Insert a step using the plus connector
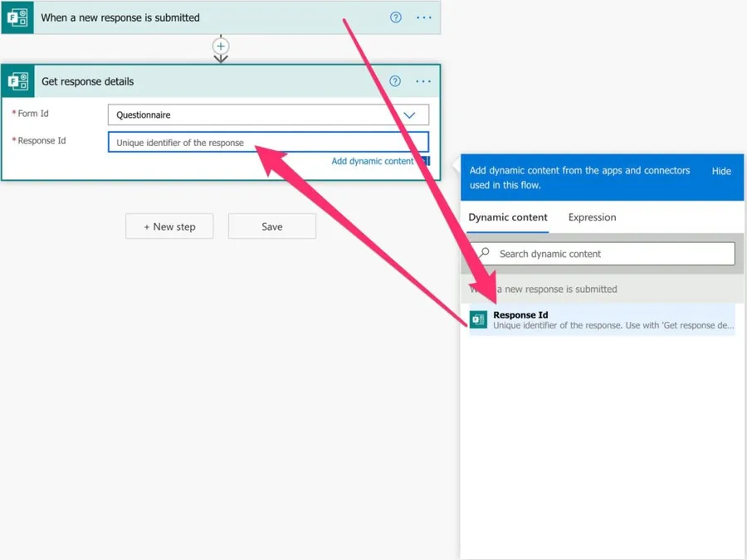This screenshot has height=560, width=747. click(x=221, y=46)
